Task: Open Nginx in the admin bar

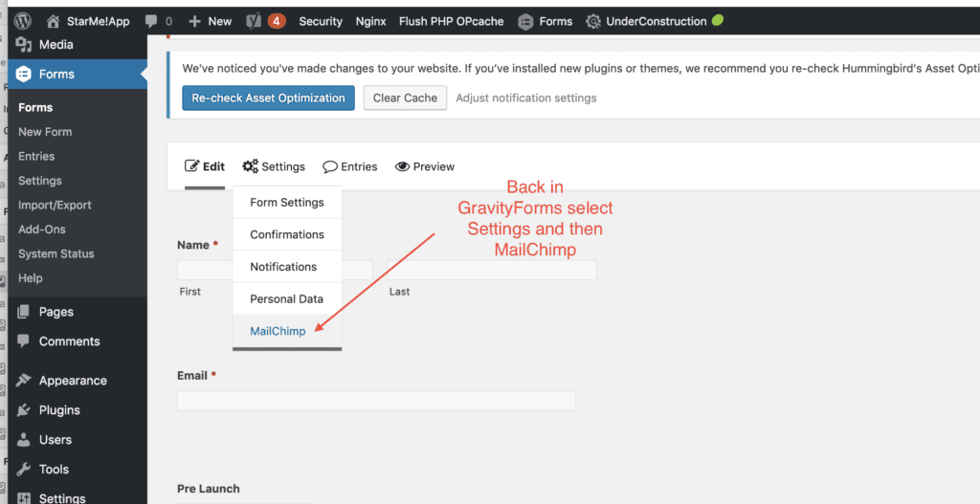Action: tap(370, 21)
